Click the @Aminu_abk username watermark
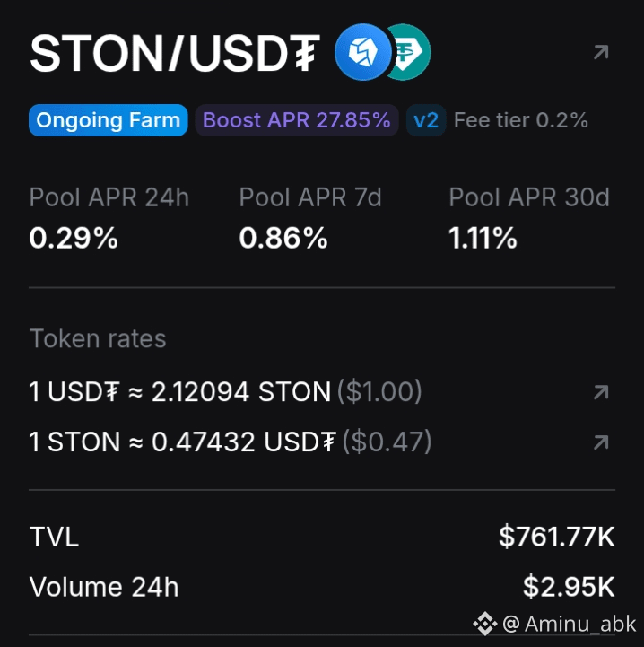The image size is (644, 647). 570,624
